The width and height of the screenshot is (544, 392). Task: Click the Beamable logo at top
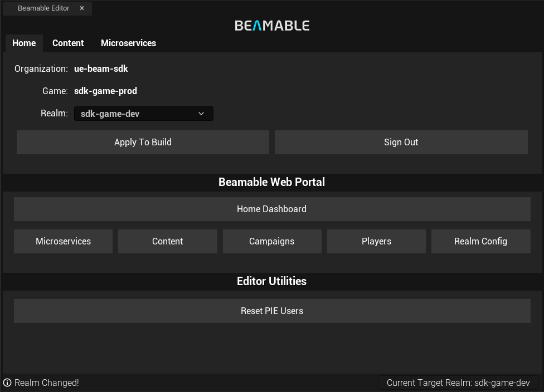(x=272, y=25)
